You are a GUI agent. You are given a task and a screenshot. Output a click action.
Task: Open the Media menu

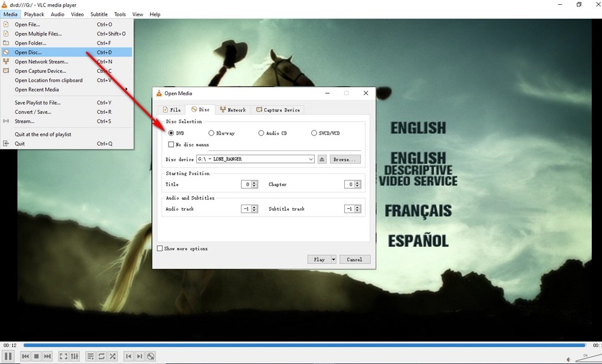[10, 14]
